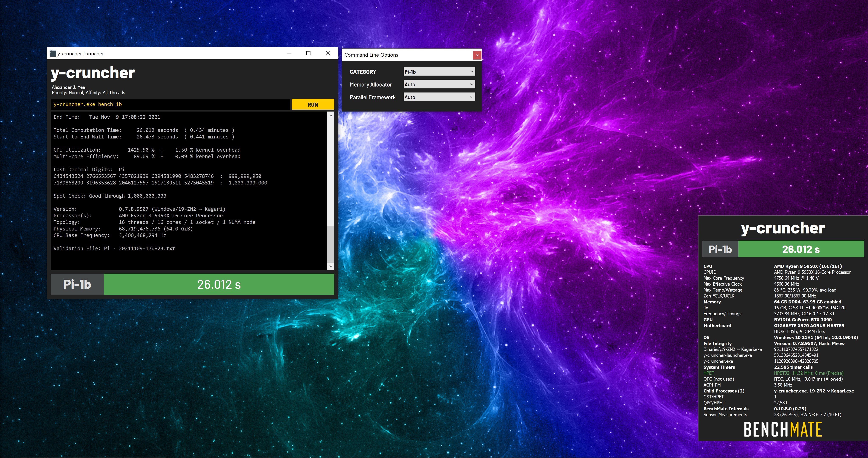Click the 26.012 s score in BenchMate panel
The height and width of the screenshot is (458, 868).
(801, 249)
